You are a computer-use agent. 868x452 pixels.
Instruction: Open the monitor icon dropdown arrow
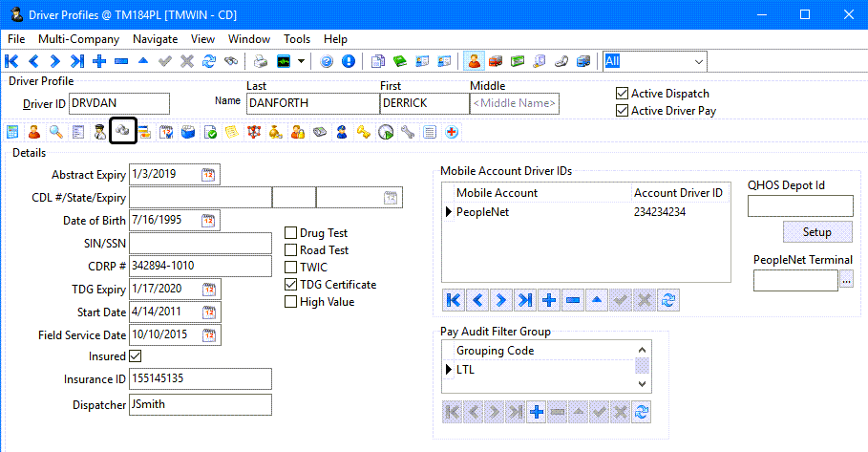(301, 61)
